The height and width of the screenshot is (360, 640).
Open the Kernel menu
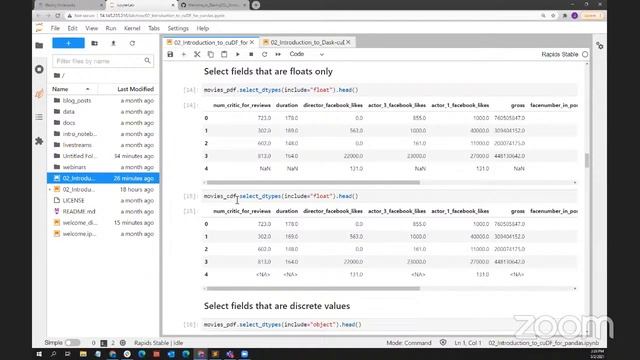[132, 28]
